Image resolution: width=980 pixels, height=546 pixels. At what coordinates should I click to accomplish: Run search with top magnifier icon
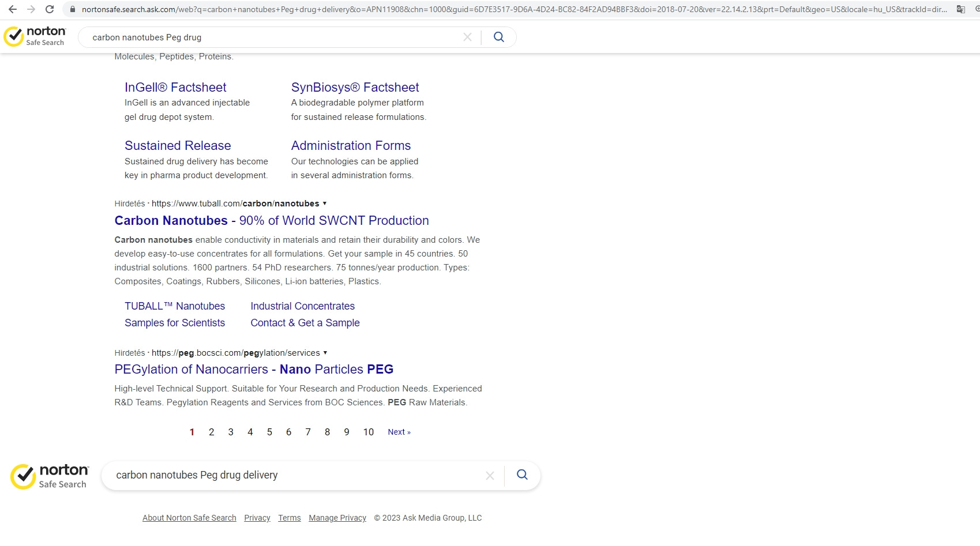tap(499, 37)
